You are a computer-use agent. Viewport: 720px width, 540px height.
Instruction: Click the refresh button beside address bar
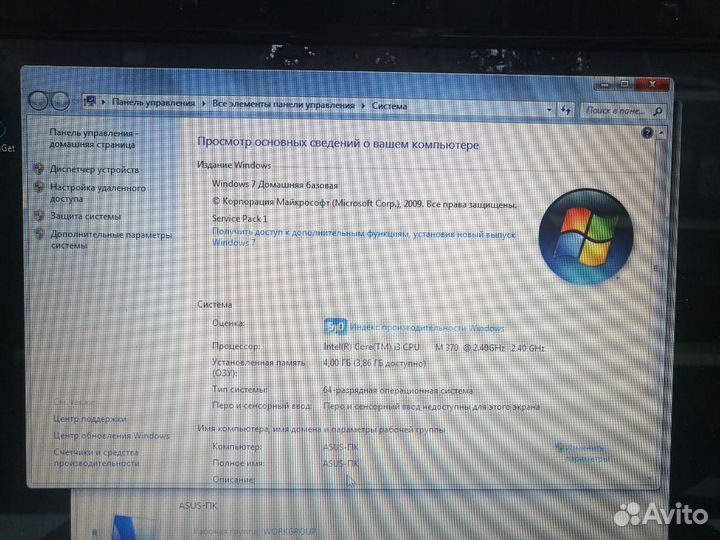tap(565, 110)
